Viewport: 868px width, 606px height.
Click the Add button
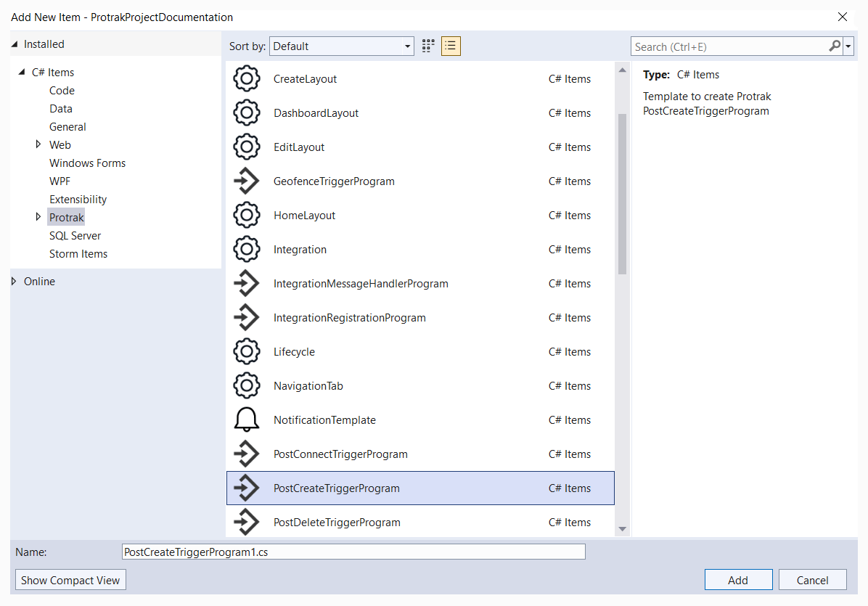click(738, 580)
